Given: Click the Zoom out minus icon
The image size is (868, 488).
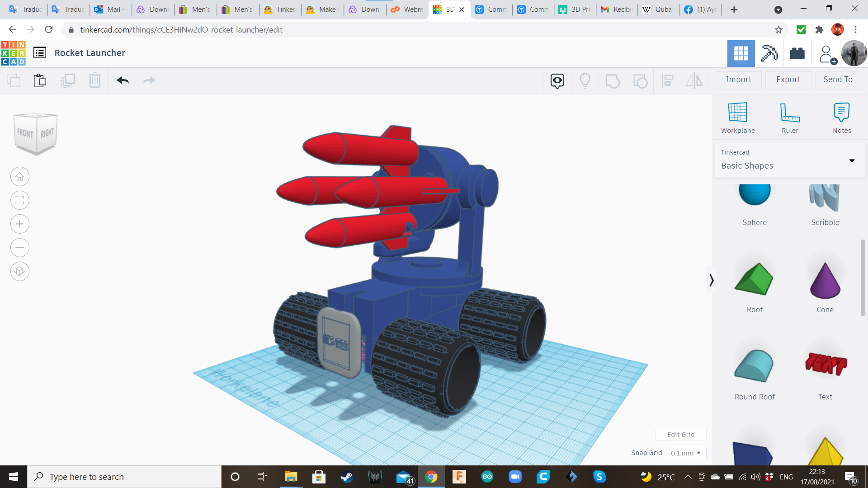Looking at the screenshot, I should (x=20, y=248).
